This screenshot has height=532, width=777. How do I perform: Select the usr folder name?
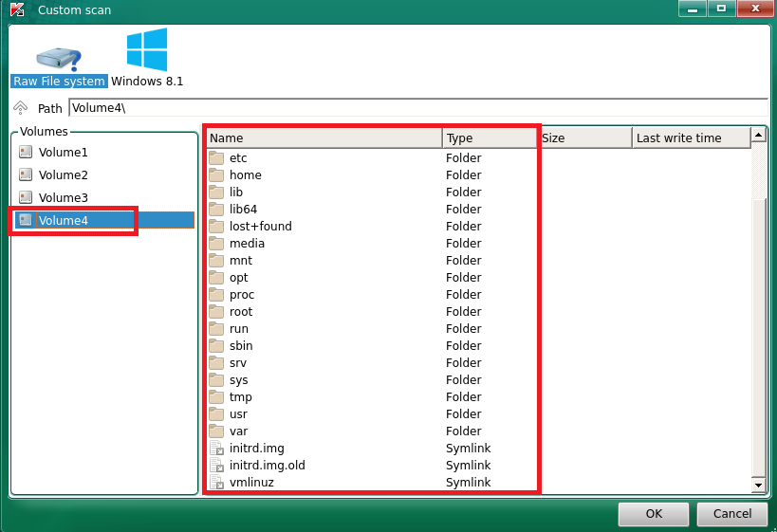click(x=238, y=414)
